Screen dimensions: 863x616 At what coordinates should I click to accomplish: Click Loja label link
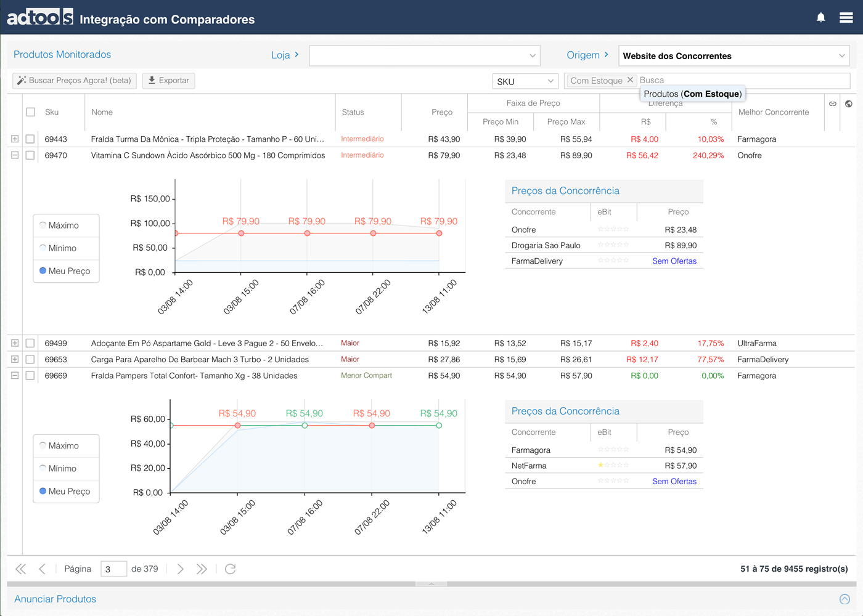(285, 55)
